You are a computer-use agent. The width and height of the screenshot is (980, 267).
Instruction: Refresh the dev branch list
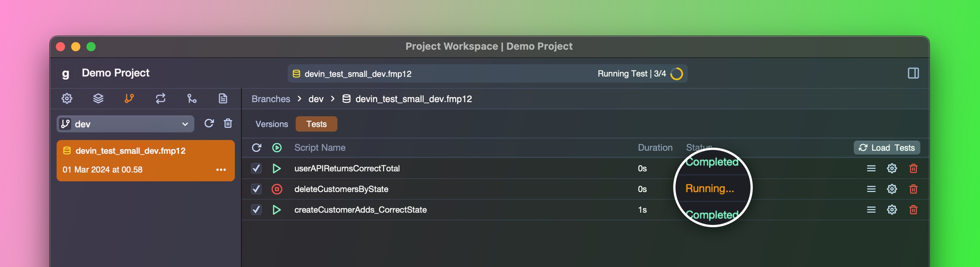[x=209, y=123]
